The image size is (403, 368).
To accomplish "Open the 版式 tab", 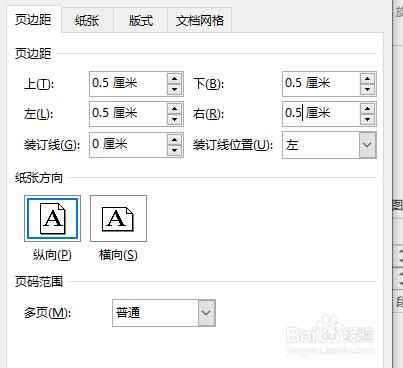I will (x=141, y=21).
